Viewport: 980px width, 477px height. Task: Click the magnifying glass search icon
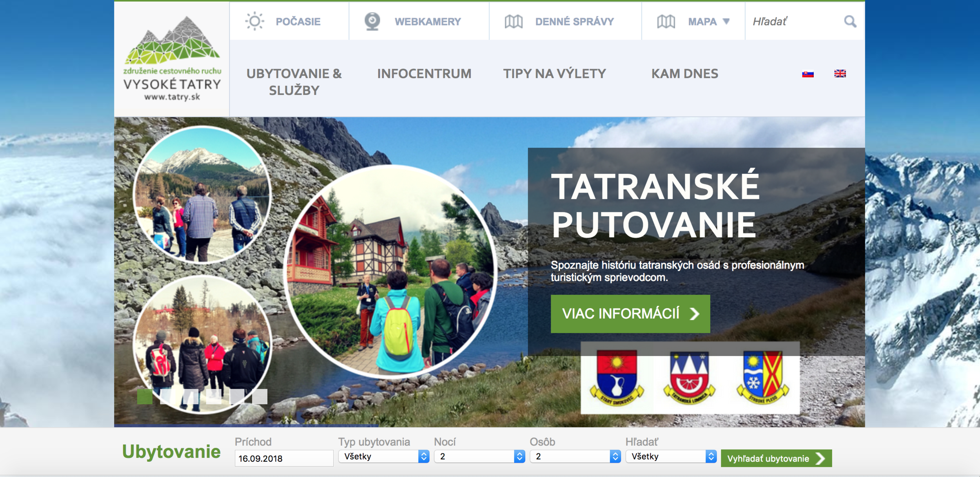pos(850,22)
